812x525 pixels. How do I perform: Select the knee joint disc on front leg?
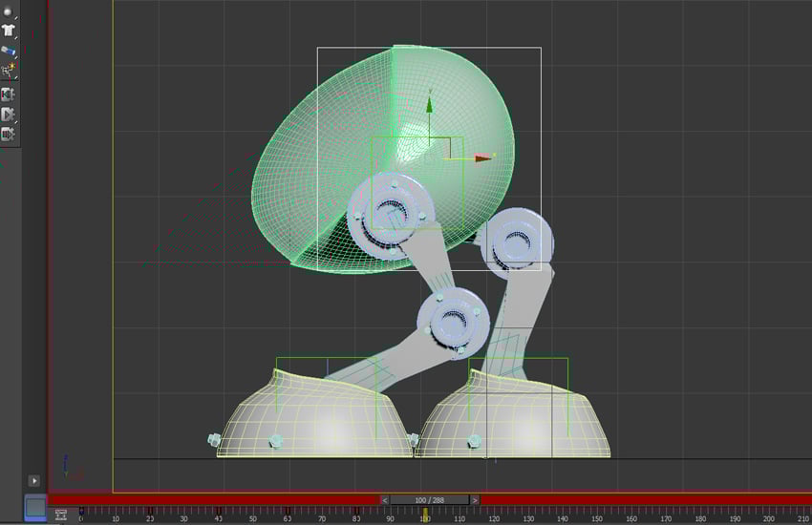(x=454, y=323)
